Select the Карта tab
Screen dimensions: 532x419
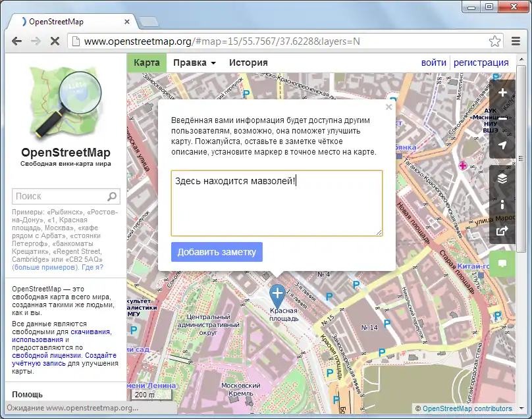[147, 63]
